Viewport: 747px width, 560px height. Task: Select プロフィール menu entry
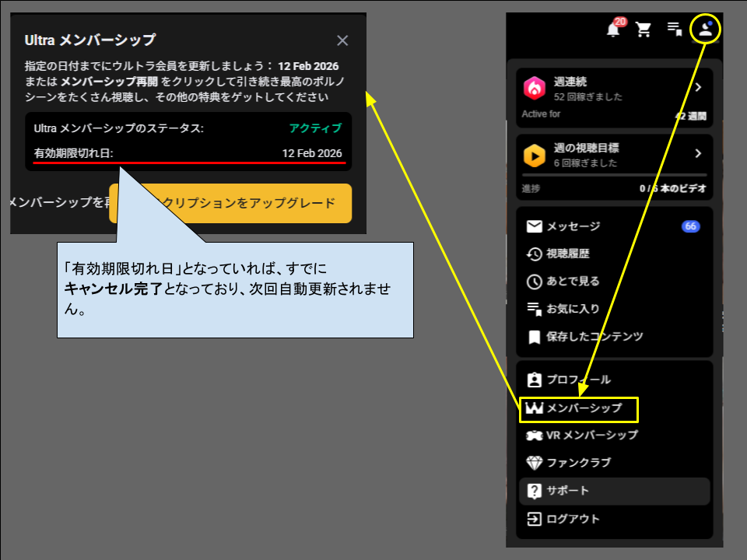[x=578, y=380]
